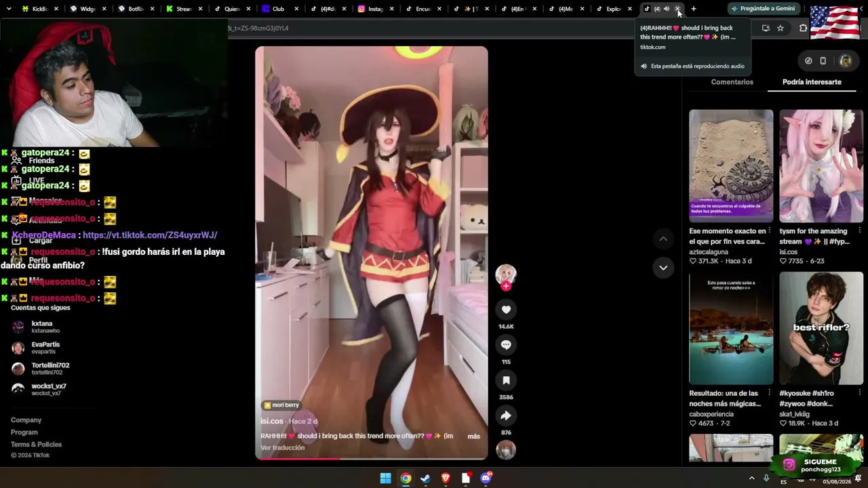Open the sand snake video thumbnail
Viewport: 868px width, 488px height.
(x=731, y=166)
